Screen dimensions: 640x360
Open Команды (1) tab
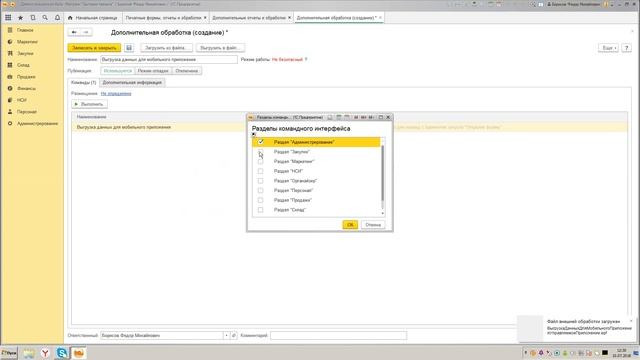(x=84, y=82)
